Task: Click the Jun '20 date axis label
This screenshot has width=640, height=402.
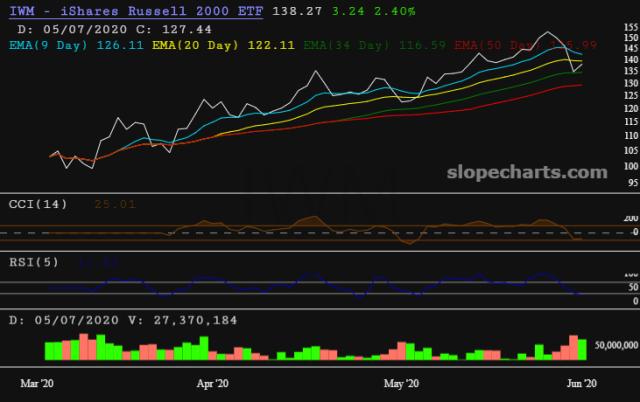Action: [582, 383]
